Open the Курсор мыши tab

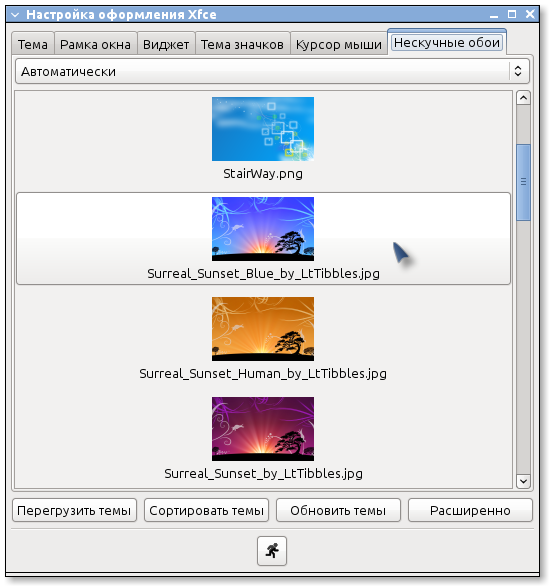(x=339, y=44)
